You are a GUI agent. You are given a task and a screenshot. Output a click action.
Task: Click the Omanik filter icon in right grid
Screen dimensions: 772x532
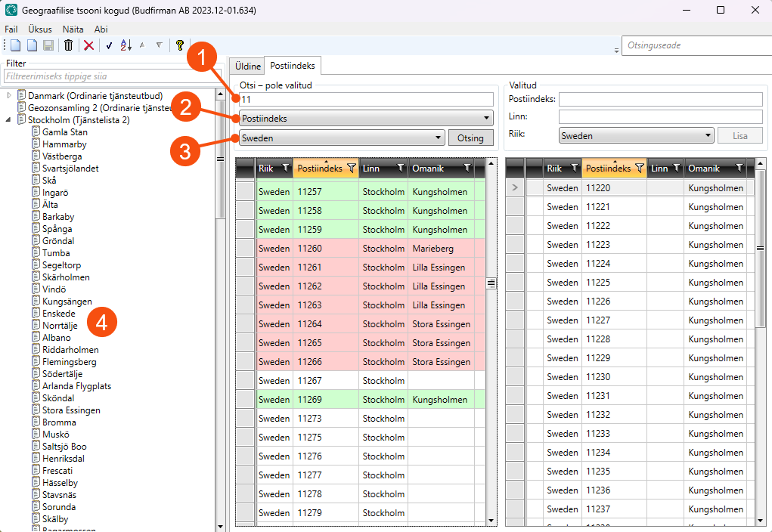[739, 169]
